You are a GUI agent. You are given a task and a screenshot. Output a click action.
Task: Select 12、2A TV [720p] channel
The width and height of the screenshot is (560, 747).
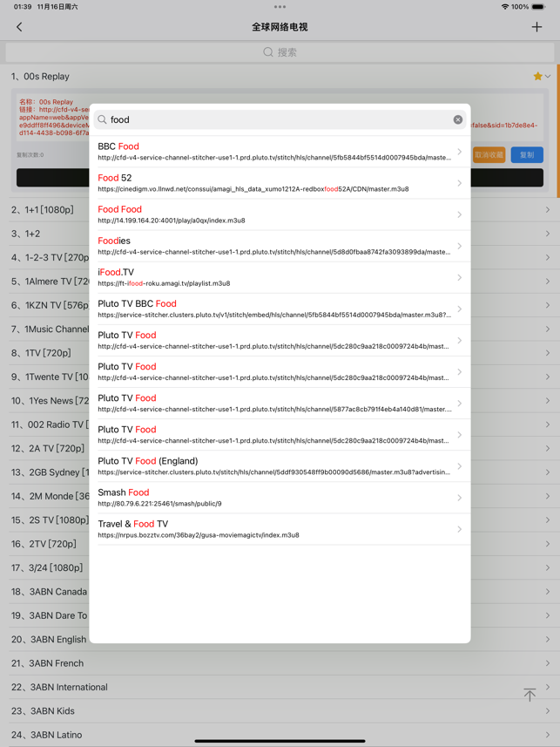280,448
